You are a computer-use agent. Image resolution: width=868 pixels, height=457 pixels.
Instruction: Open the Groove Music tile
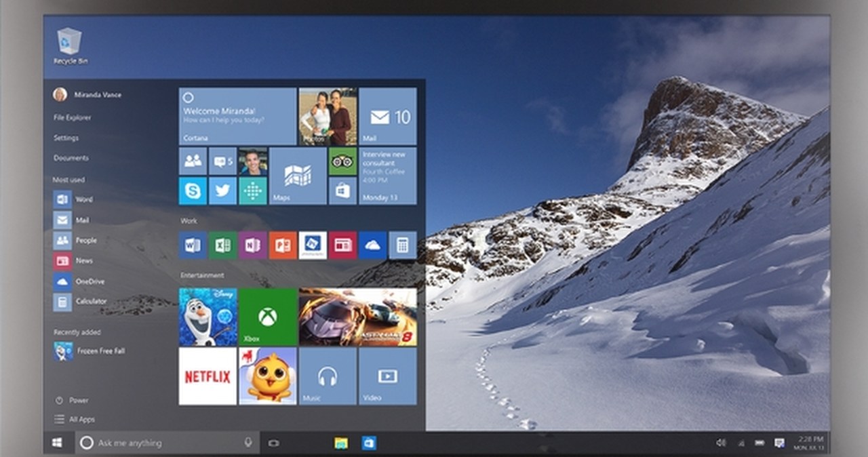328,378
